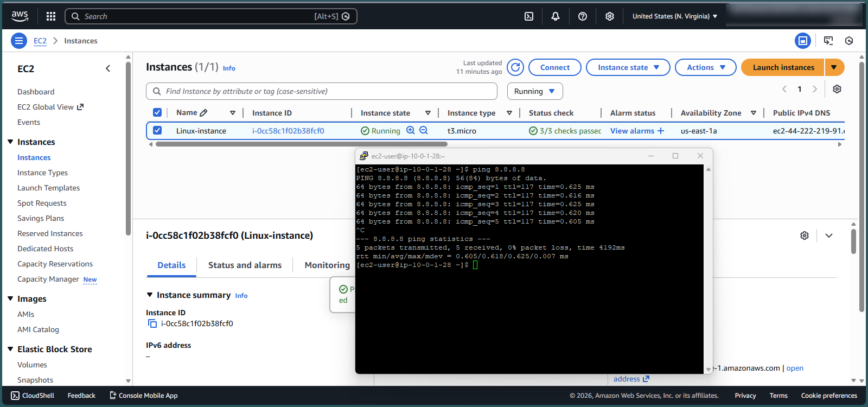Collapse the details panel with the chevron

(829, 236)
